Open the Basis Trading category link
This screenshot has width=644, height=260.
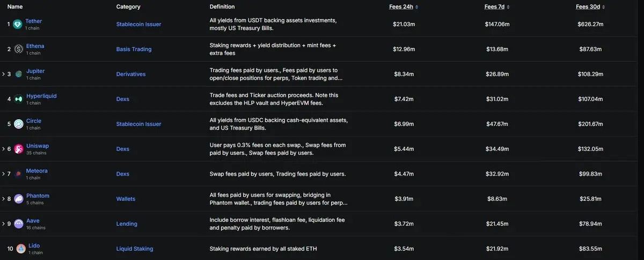click(x=134, y=49)
